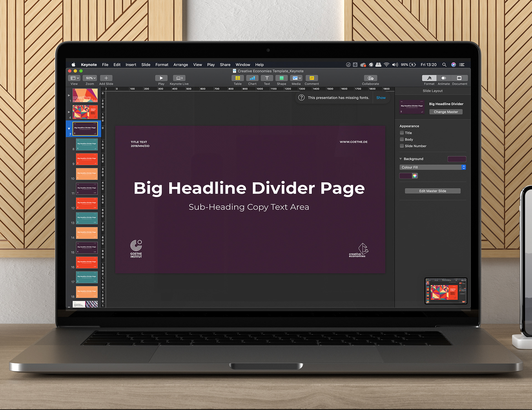Click the Collaborate toolbar icon

(x=370, y=78)
